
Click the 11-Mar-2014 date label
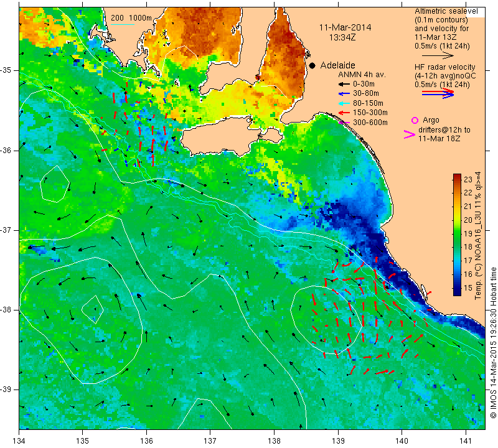pyautogui.click(x=345, y=27)
